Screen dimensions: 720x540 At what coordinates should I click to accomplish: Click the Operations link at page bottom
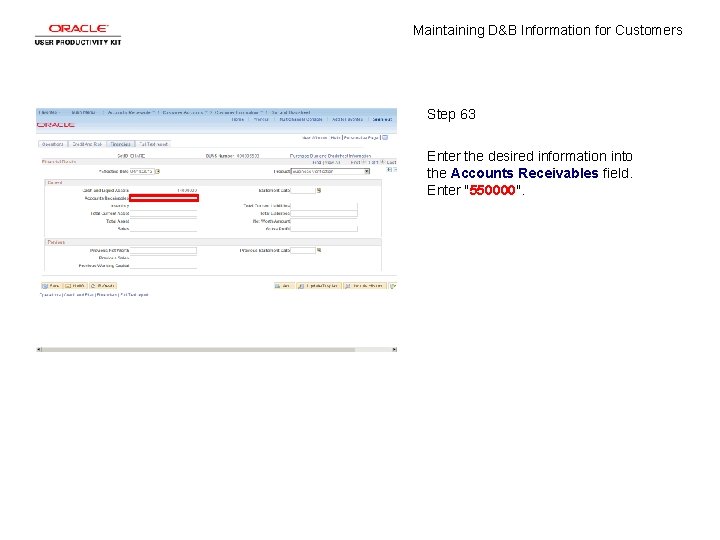(51, 295)
